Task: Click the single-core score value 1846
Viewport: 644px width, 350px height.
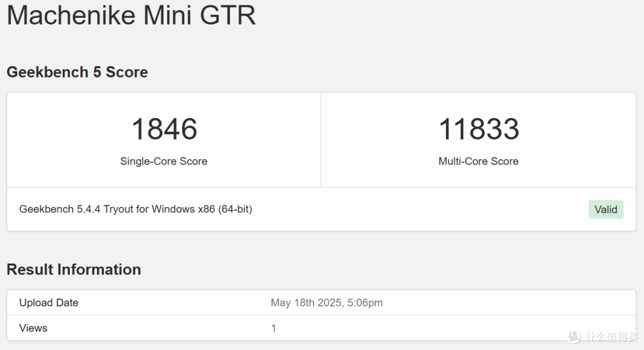Action: click(x=165, y=129)
